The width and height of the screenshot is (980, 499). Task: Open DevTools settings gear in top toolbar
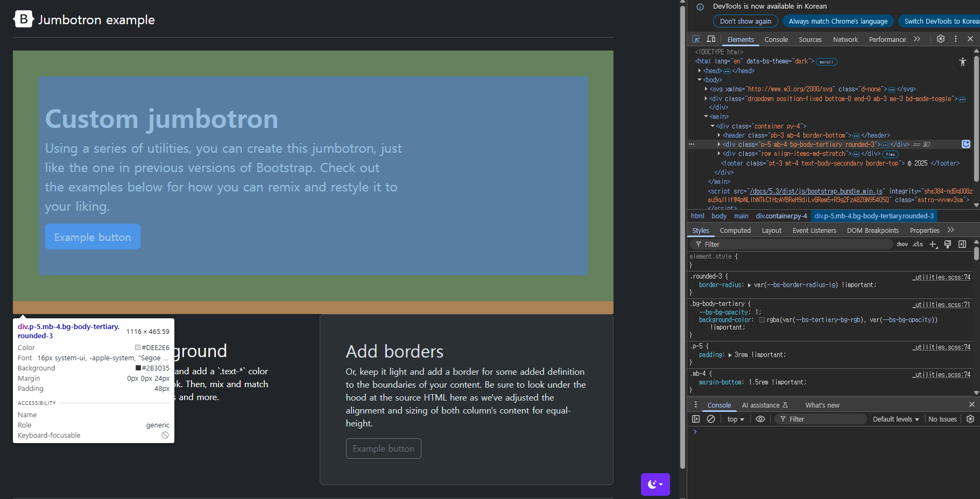941,39
